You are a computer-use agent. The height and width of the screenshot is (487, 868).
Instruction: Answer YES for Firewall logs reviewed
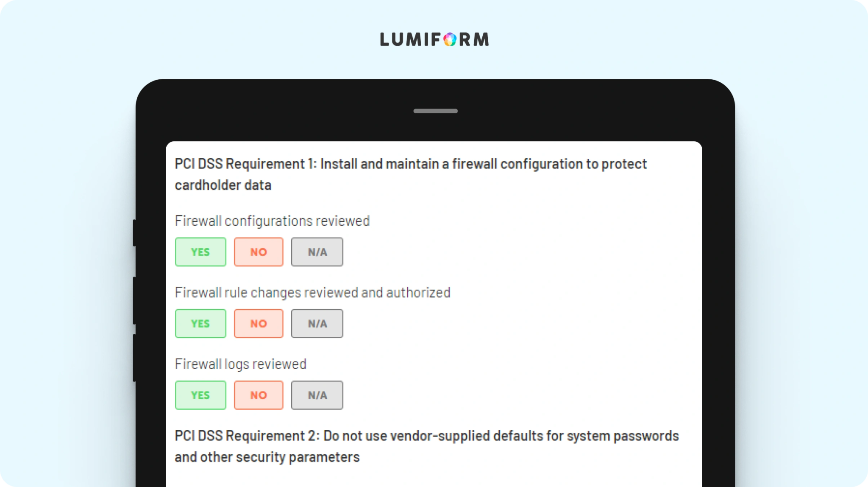(200, 395)
